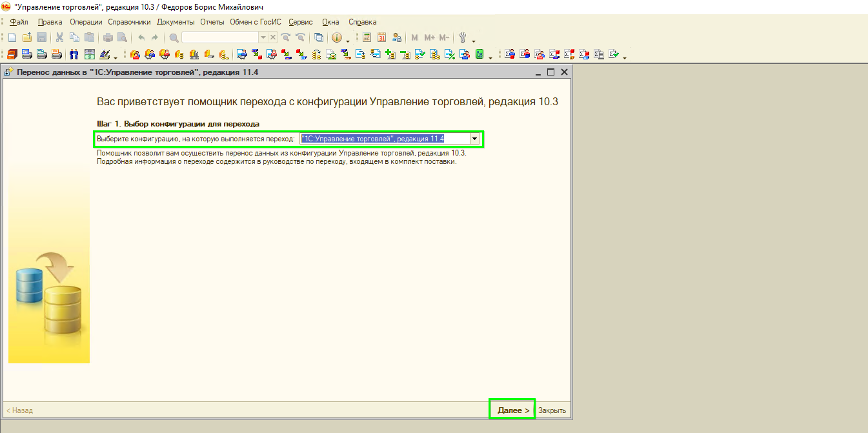Open the Правка menu

(x=50, y=22)
